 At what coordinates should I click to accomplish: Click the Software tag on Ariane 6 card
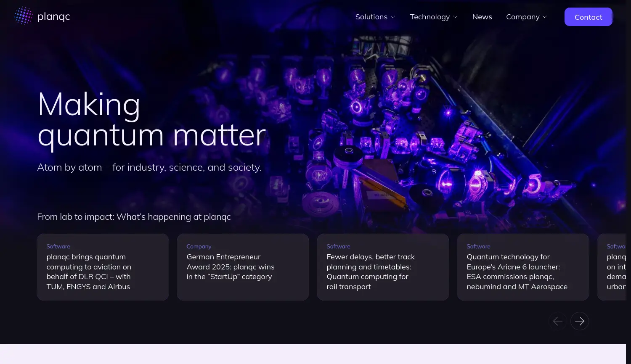(x=478, y=246)
